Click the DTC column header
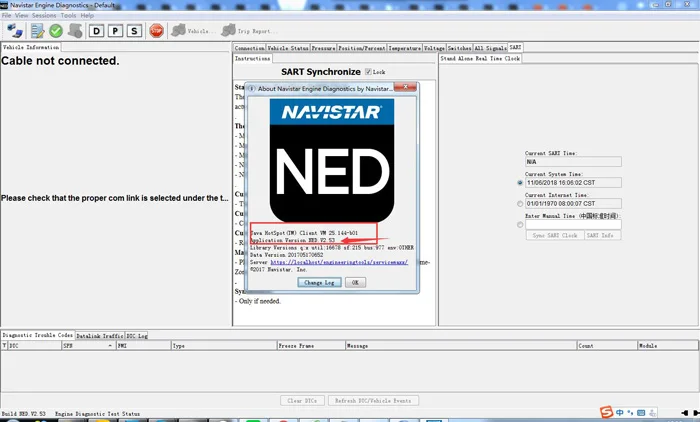 34,346
